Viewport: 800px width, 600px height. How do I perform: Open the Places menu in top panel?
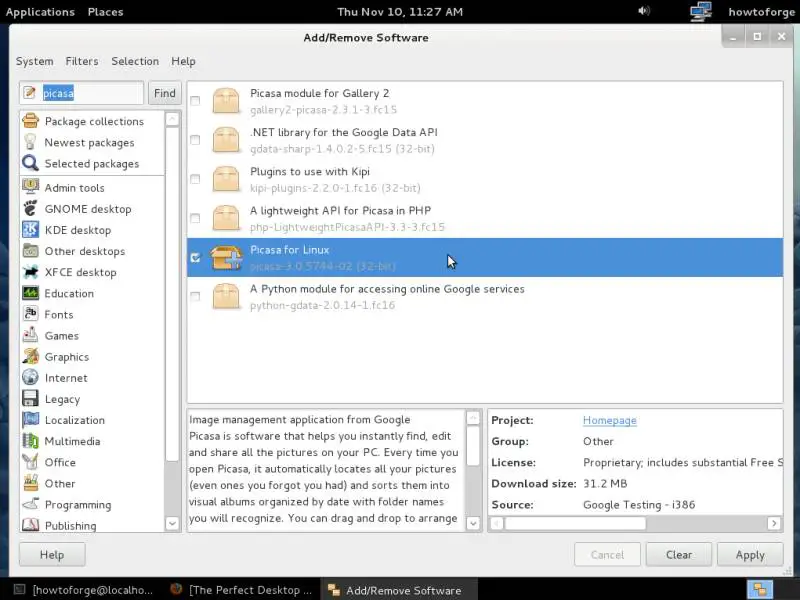[x=105, y=12]
